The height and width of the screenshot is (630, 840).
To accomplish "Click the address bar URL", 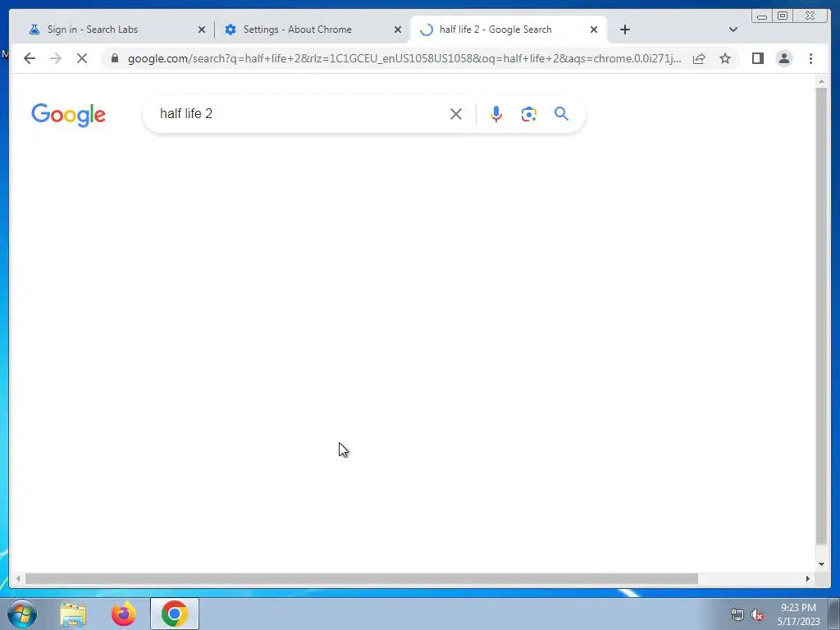I will tap(404, 58).
